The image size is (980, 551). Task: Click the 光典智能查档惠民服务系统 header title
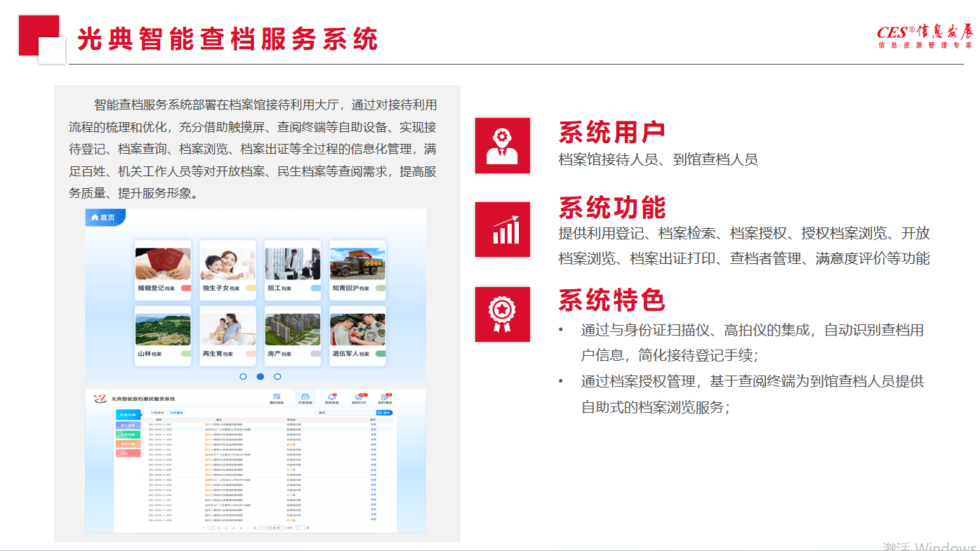[144, 399]
